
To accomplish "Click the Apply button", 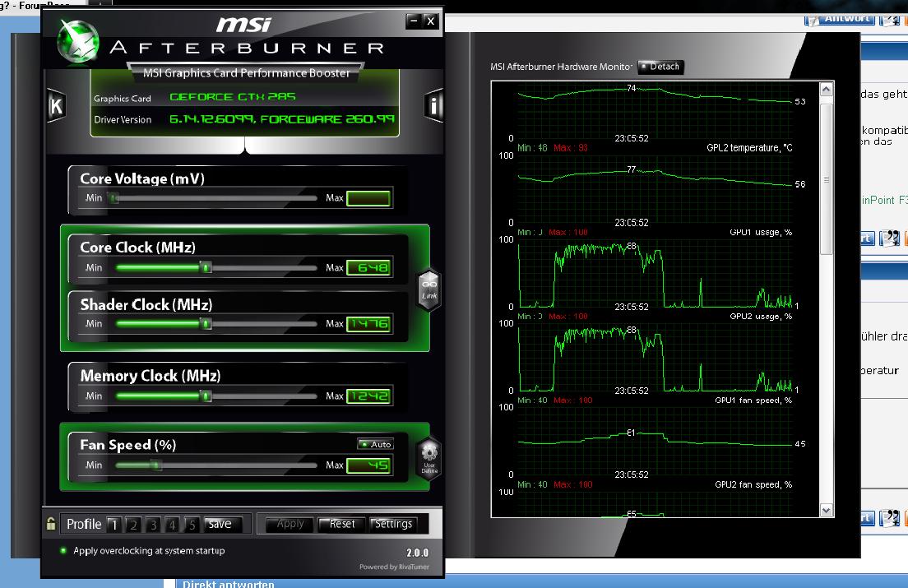I will 290,524.
